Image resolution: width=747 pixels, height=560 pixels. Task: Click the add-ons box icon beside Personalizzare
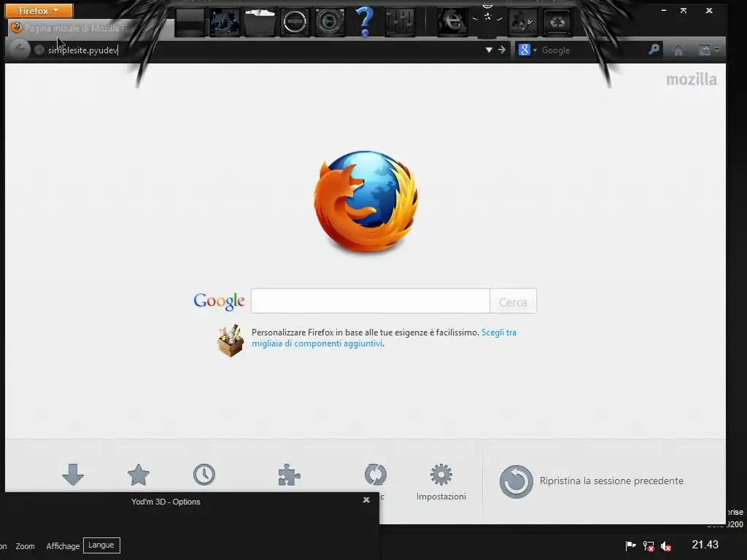coord(231,341)
